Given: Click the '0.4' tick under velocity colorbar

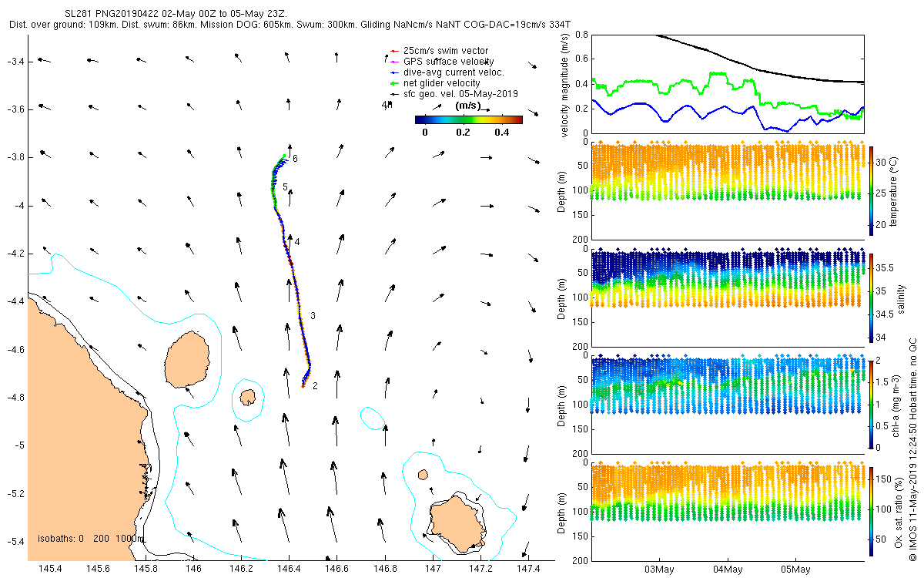Looking at the screenshot, I should [503, 132].
